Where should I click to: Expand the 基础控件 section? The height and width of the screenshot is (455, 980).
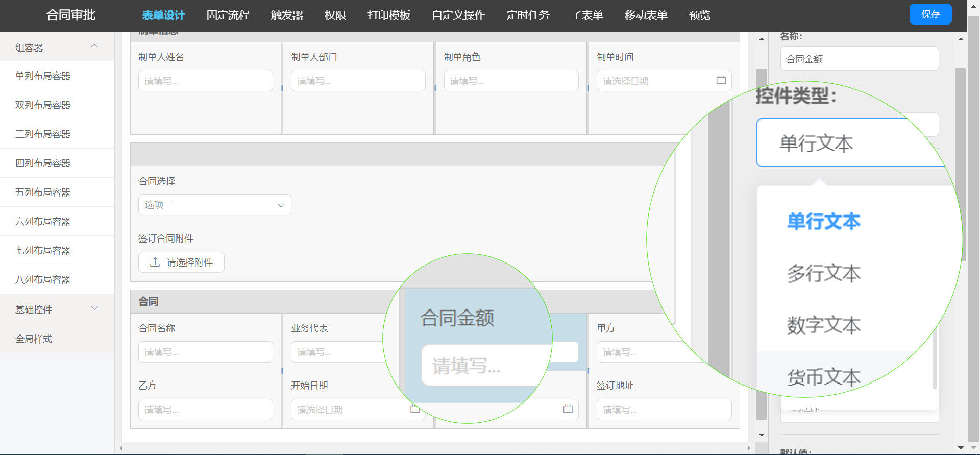point(94,309)
